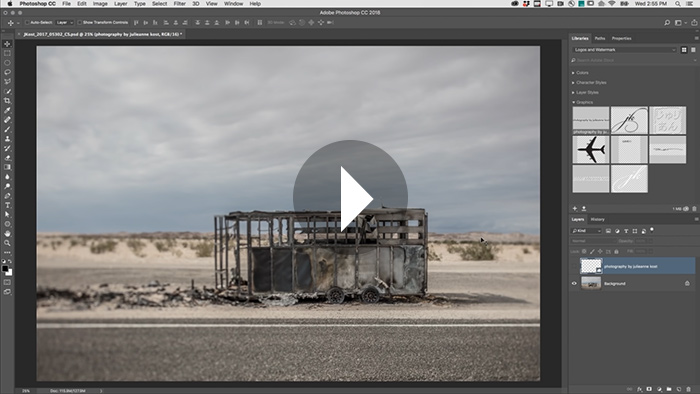Image resolution: width=700 pixels, height=394 pixels.
Task: Expand the Character Styles section
Action: tap(589, 83)
